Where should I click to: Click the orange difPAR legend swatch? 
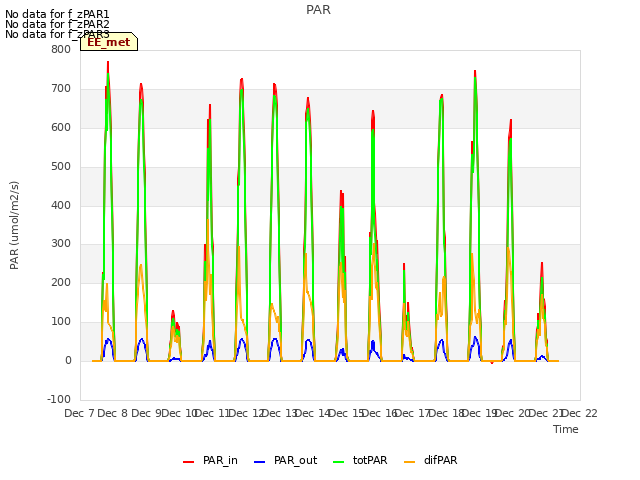[x=409, y=462]
